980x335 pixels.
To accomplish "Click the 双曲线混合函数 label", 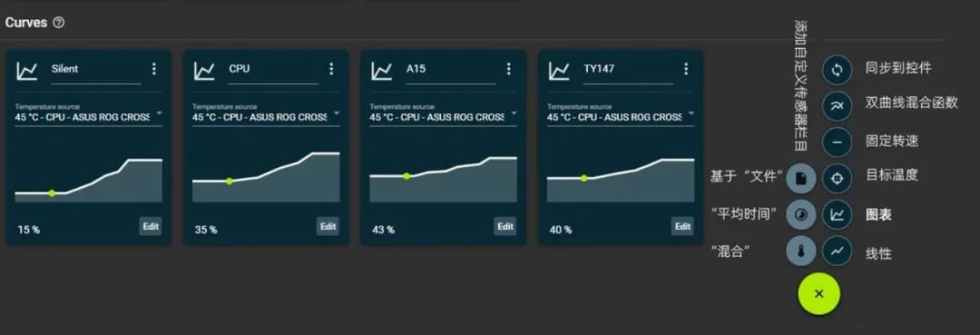I will [912, 103].
